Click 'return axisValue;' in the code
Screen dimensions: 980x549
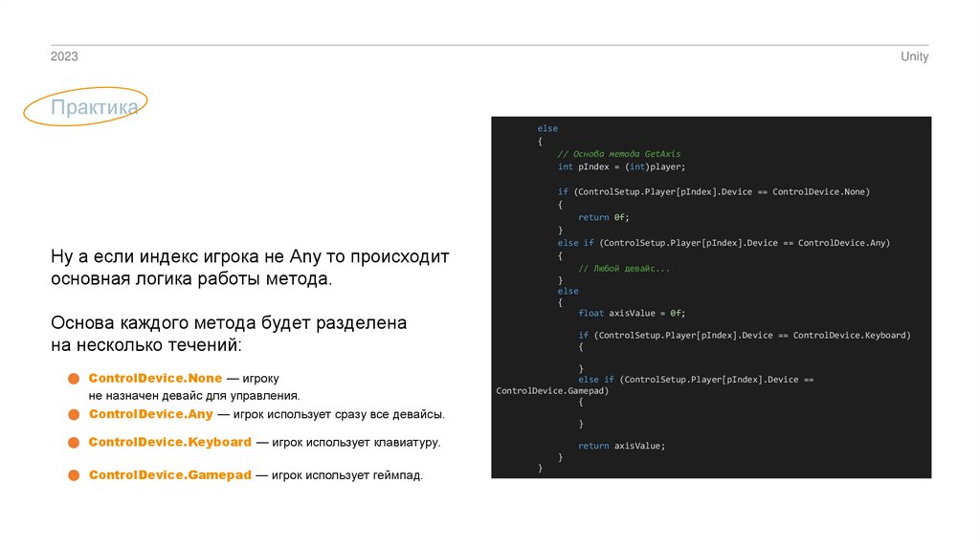(x=621, y=446)
